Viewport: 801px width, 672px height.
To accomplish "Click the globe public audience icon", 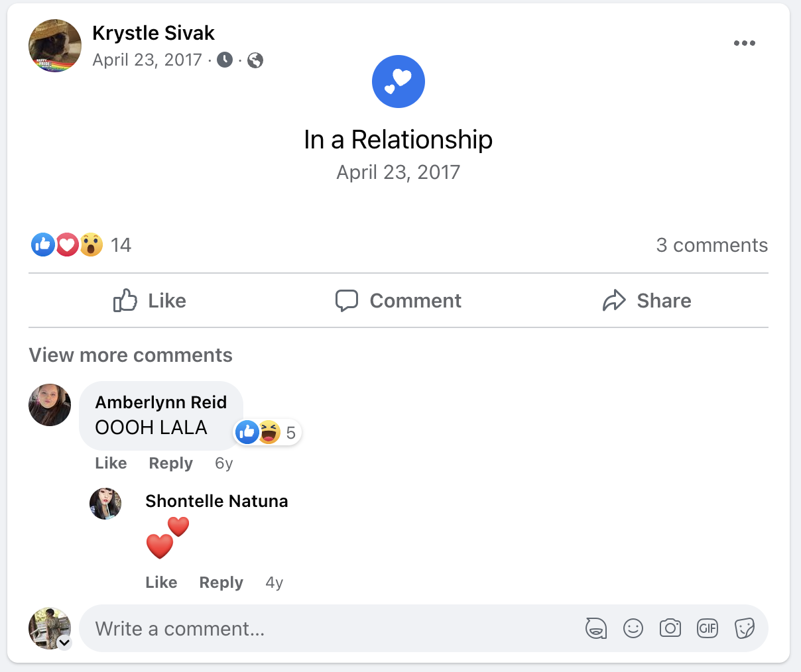I will (255, 60).
